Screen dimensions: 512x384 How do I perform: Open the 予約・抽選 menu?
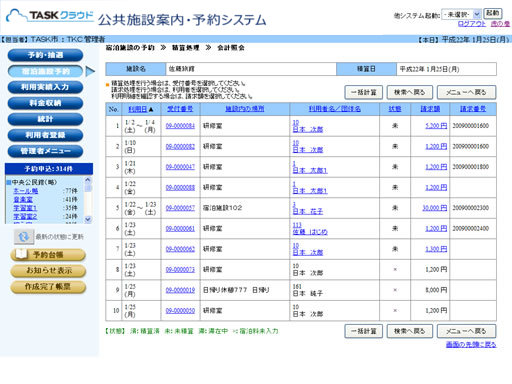pyautogui.click(x=45, y=55)
